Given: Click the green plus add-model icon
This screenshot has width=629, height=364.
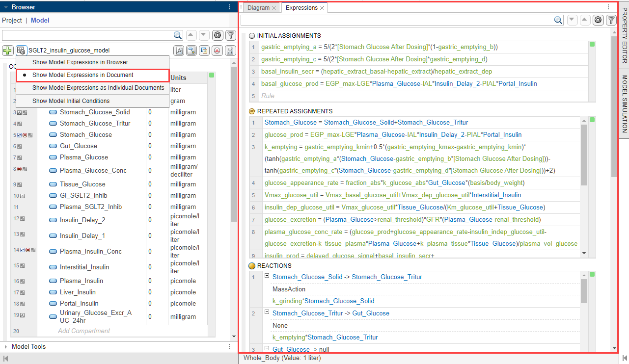Looking at the screenshot, I should click(x=7, y=50).
